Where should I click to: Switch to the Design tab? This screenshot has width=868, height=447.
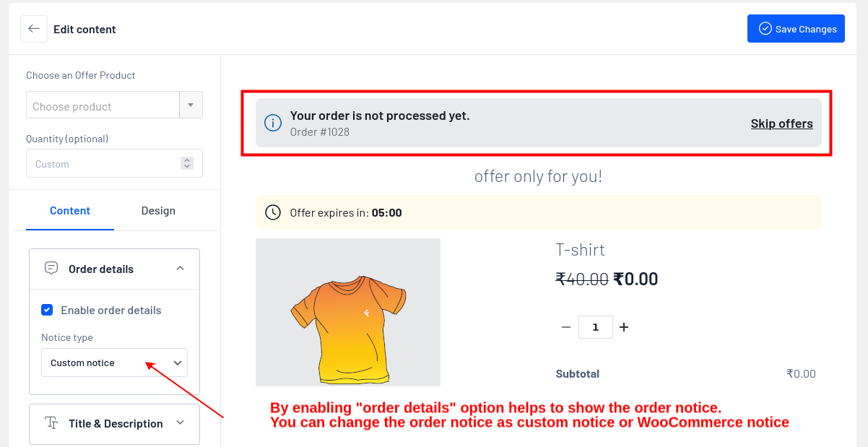(x=158, y=211)
